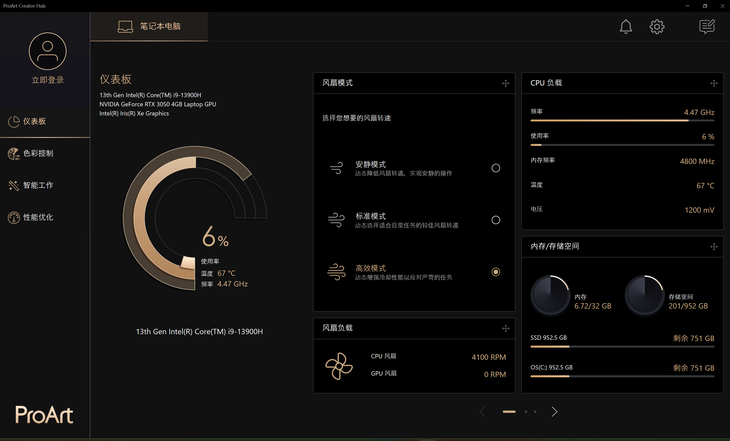Open the notifications bell icon
Image resolution: width=730 pixels, height=441 pixels.
pos(626,27)
